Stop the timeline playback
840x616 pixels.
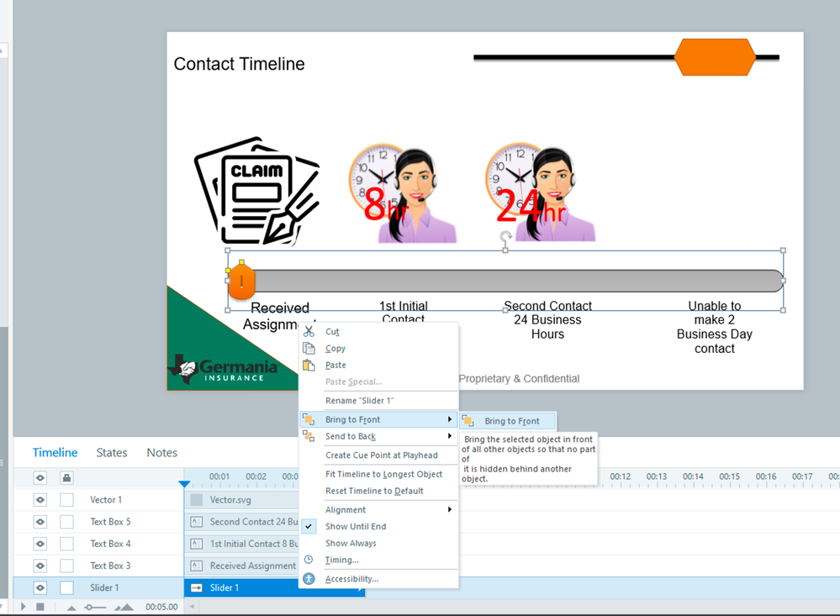40,607
